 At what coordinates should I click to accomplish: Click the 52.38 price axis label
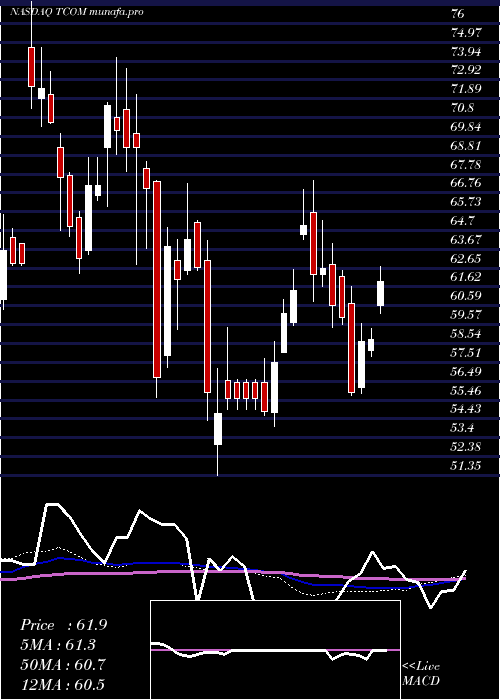tap(467, 447)
